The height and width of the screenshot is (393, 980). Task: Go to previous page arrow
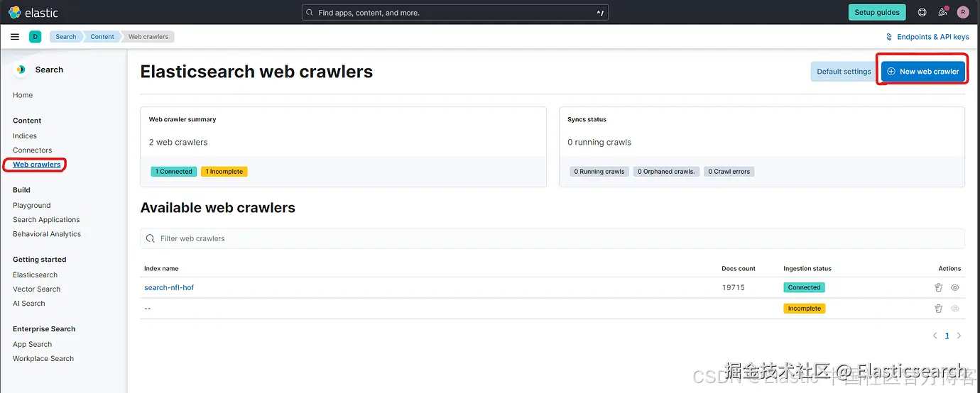[935, 336]
